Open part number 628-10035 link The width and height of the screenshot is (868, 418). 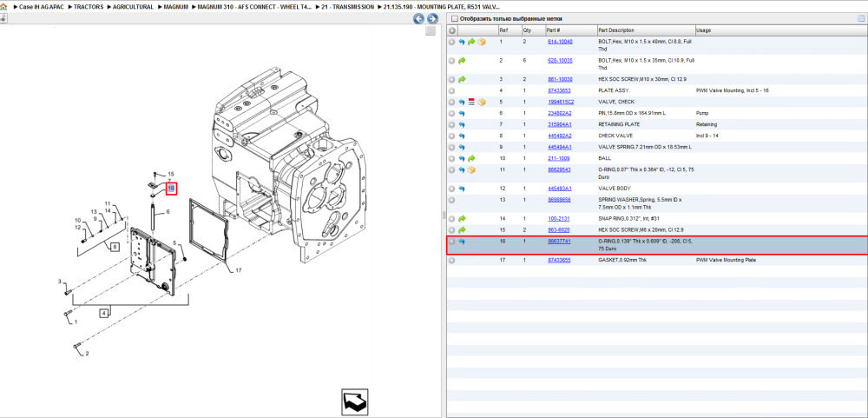[560, 61]
